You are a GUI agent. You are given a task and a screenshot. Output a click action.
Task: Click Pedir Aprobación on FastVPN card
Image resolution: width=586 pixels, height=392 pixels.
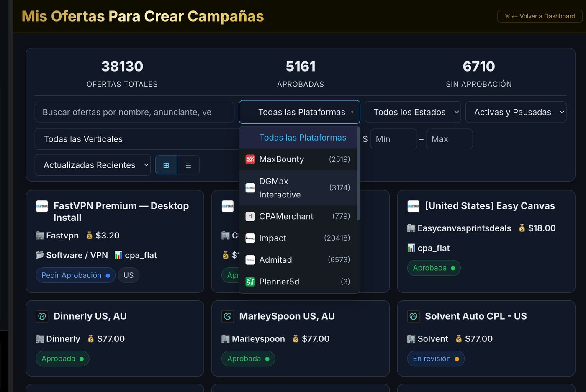[75, 275]
